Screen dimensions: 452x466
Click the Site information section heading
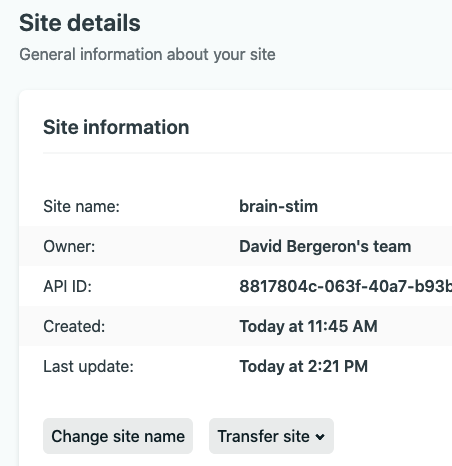pos(116,127)
